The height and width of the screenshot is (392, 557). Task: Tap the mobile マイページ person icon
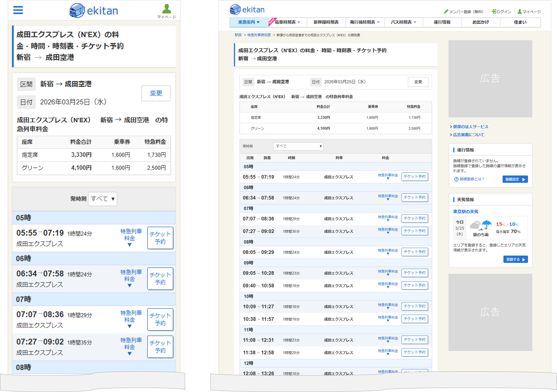167,10
